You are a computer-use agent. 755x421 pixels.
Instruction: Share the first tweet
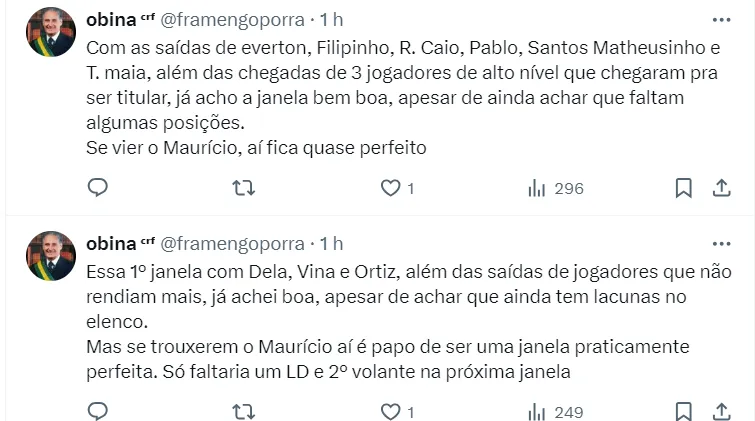[721, 188]
